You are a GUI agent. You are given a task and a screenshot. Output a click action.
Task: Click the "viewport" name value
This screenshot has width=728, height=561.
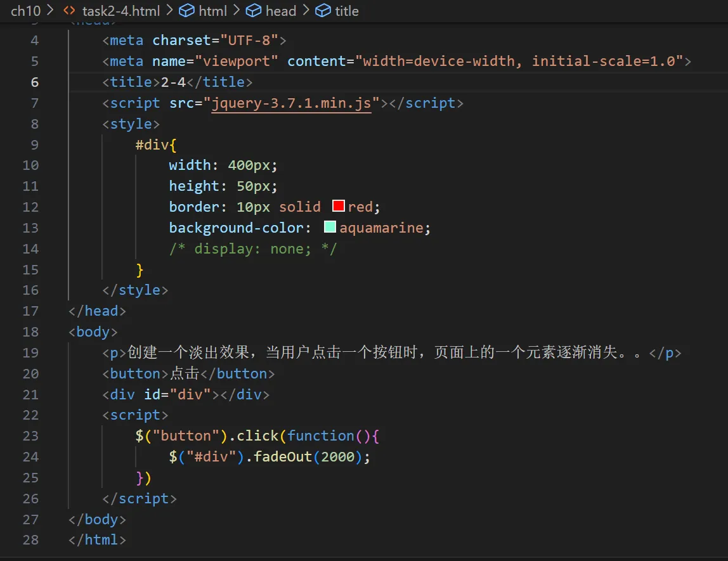237,61
